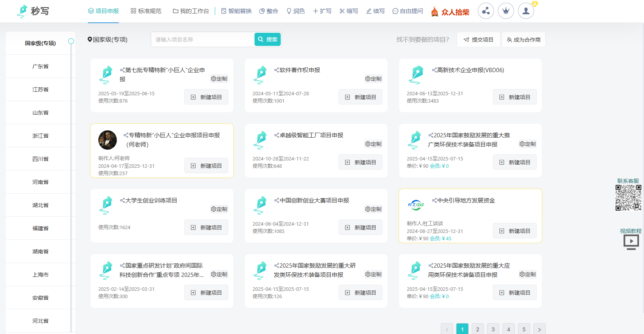Click 何老师 avatar thumbnail on project card
The width and height of the screenshot is (644, 334).
[108, 140]
